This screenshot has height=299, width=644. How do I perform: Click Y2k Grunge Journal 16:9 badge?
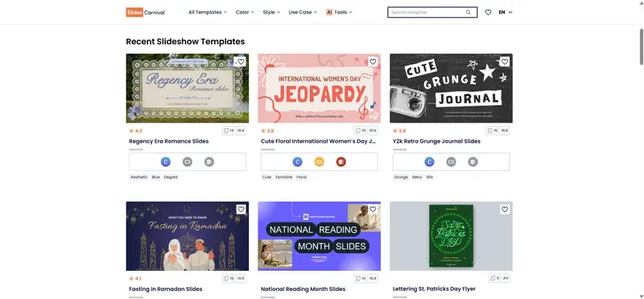[505, 131]
